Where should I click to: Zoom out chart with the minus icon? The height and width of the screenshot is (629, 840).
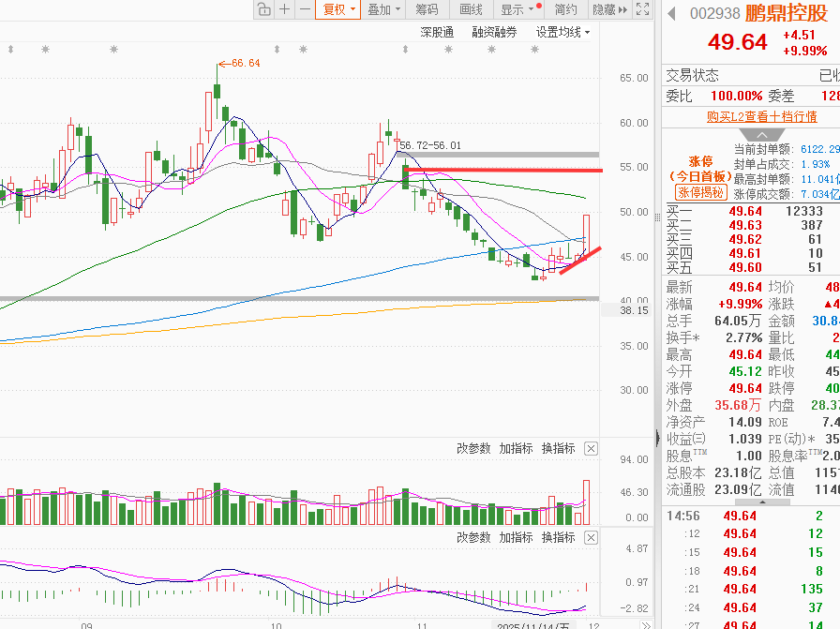tap(305, 9)
